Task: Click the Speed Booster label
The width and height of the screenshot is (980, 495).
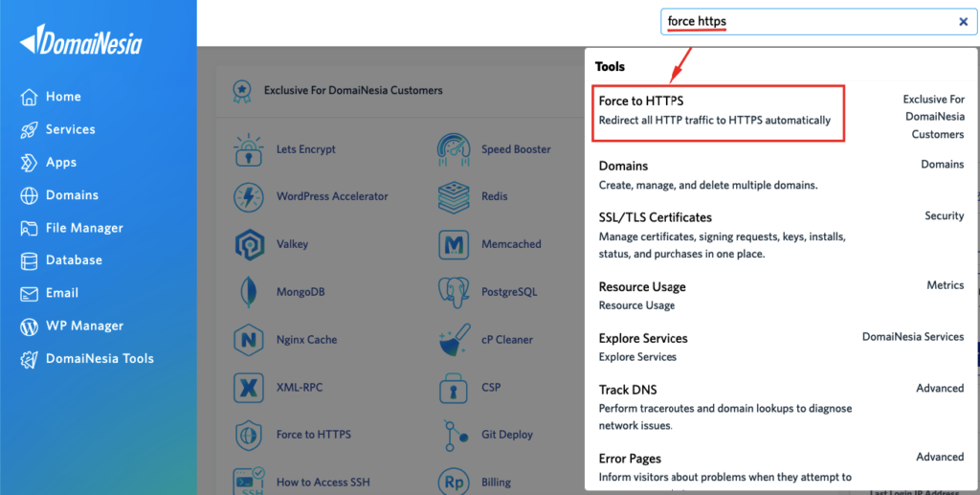Action: 516,149
